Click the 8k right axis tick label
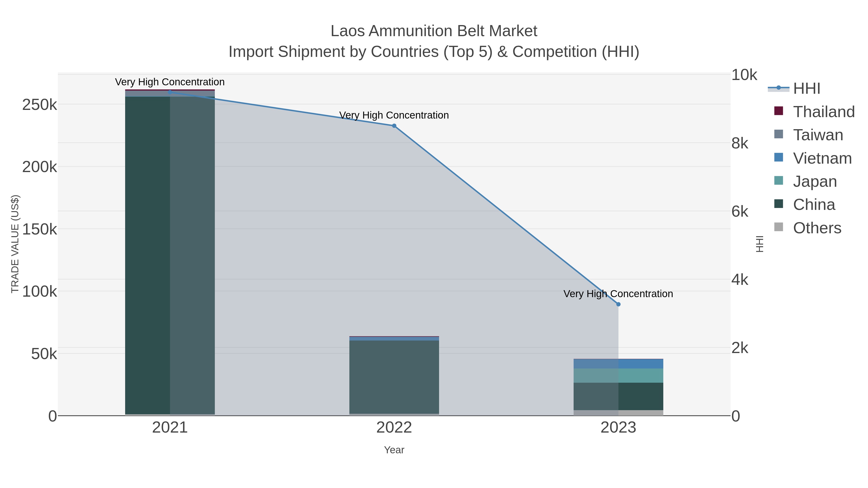The height and width of the screenshot is (488, 868). coord(740,143)
